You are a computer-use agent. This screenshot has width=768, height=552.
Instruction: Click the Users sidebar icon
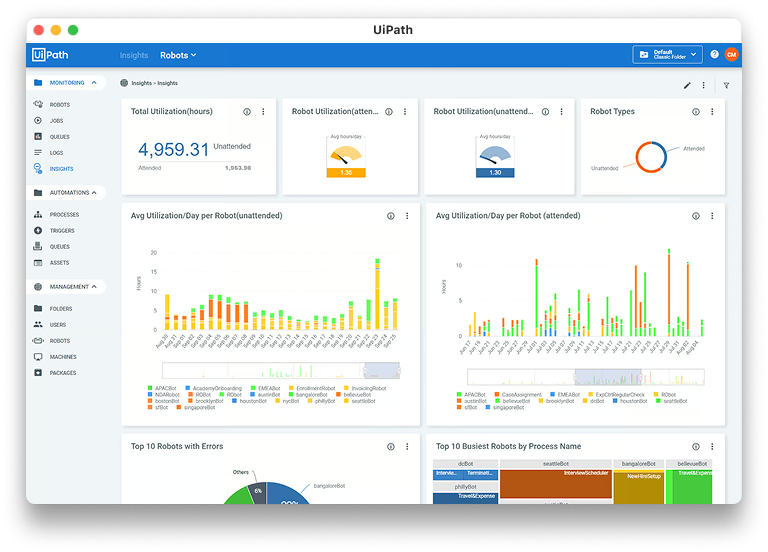point(38,324)
